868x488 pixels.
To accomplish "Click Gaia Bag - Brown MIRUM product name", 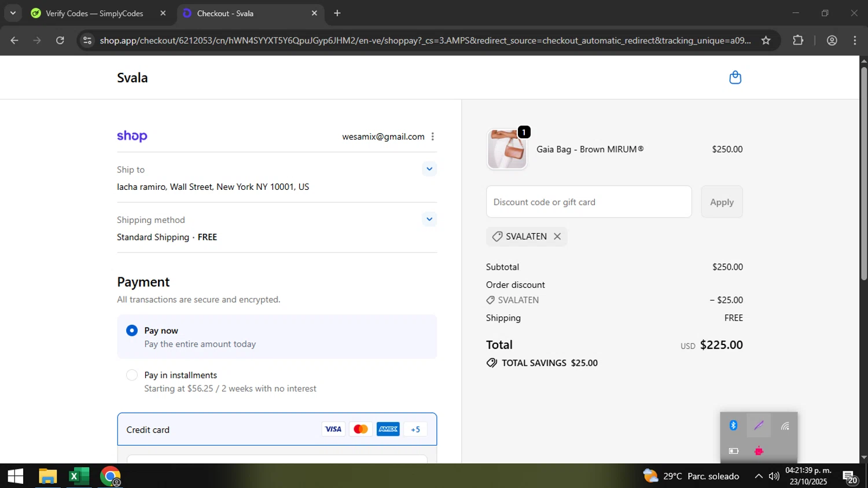I will click(590, 149).
